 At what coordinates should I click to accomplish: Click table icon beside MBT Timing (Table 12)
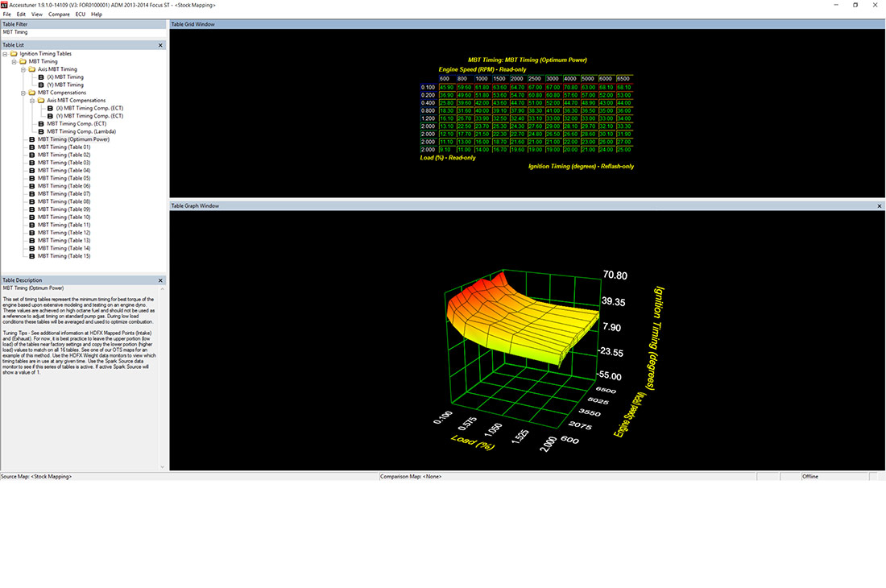31,233
